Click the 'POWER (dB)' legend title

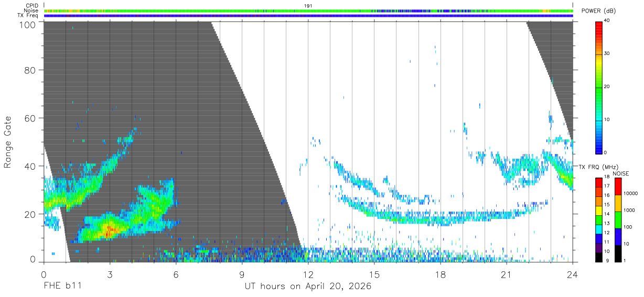(x=599, y=12)
